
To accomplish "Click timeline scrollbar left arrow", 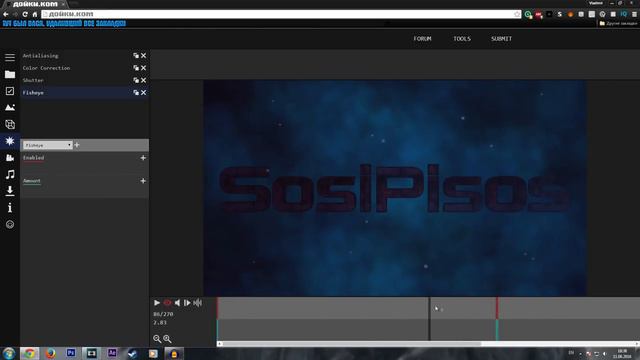I will (219, 344).
